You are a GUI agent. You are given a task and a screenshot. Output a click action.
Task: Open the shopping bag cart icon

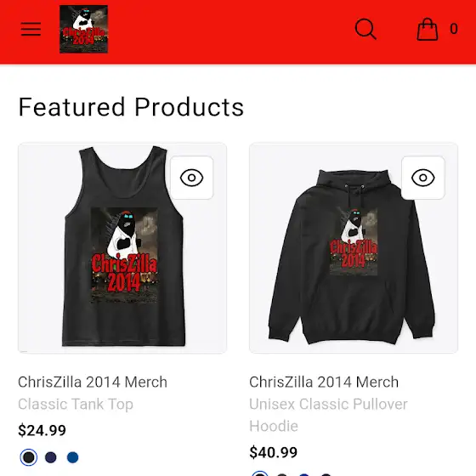428,29
